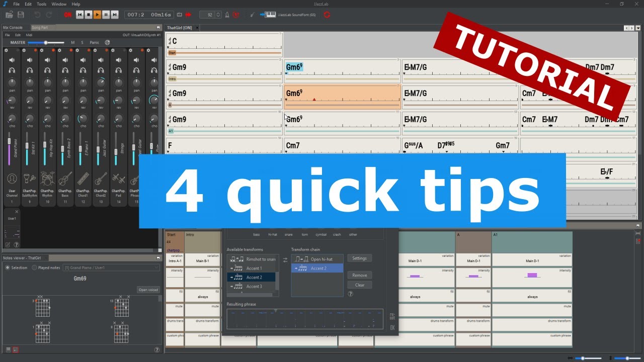Switch to the Song Part tab
Image resolution: width=644 pixels, height=362 pixels.
point(40,28)
